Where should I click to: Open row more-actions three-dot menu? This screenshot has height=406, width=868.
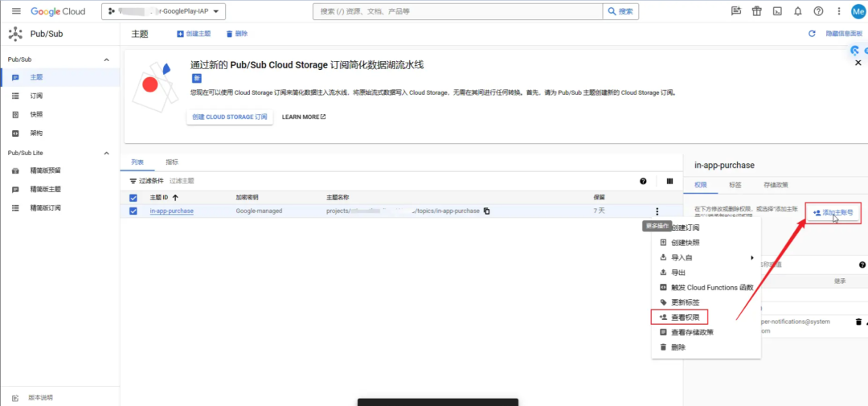coord(657,211)
